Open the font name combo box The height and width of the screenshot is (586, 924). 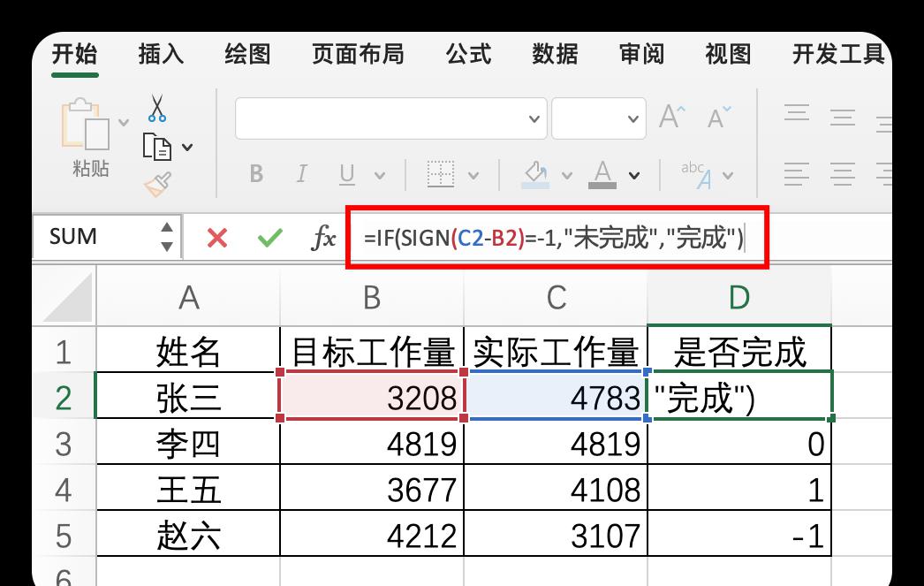click(x=390, y=118)
